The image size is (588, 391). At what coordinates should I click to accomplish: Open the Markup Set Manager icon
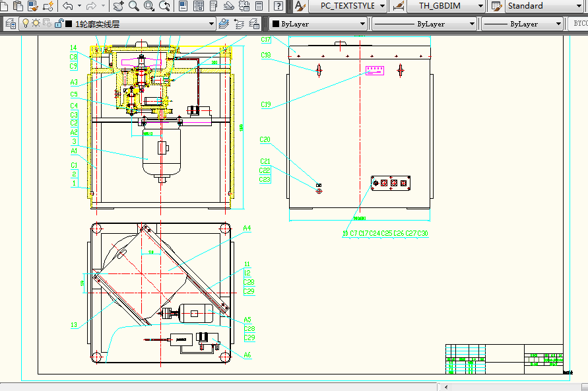[244, 6]
